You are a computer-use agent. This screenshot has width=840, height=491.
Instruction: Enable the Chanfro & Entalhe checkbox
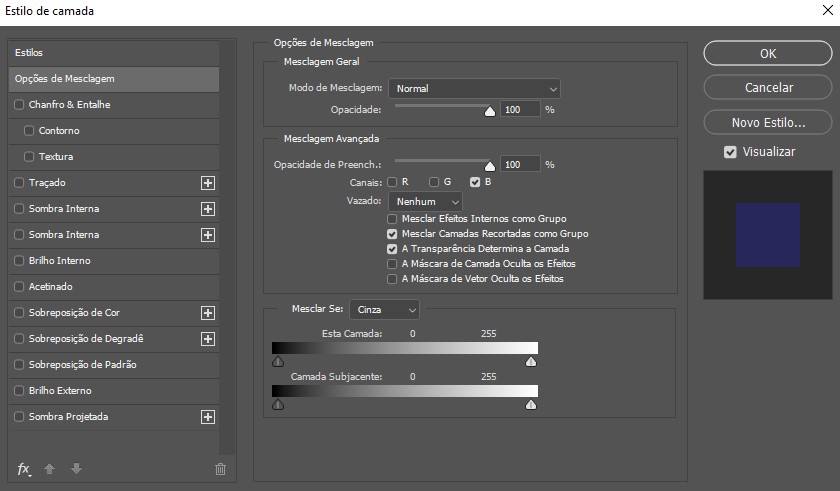19,105
